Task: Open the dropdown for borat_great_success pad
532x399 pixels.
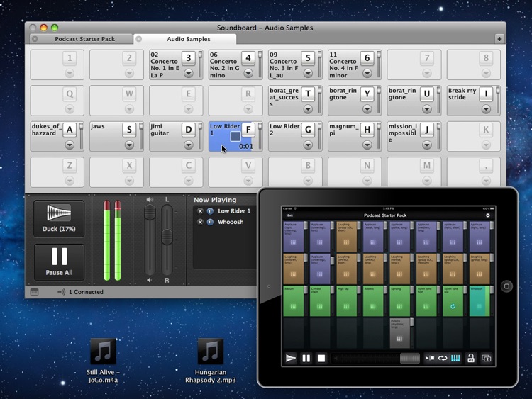Action: point(308,109)
